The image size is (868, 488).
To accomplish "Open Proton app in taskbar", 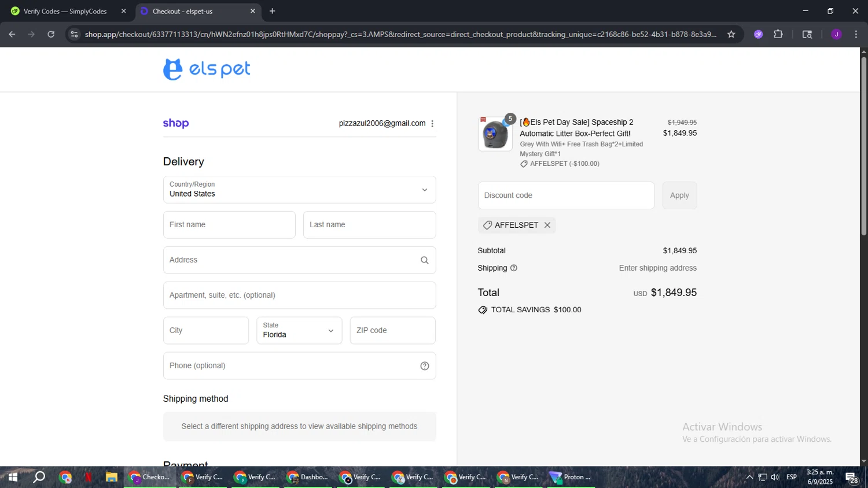I will (x=571, y=477).
